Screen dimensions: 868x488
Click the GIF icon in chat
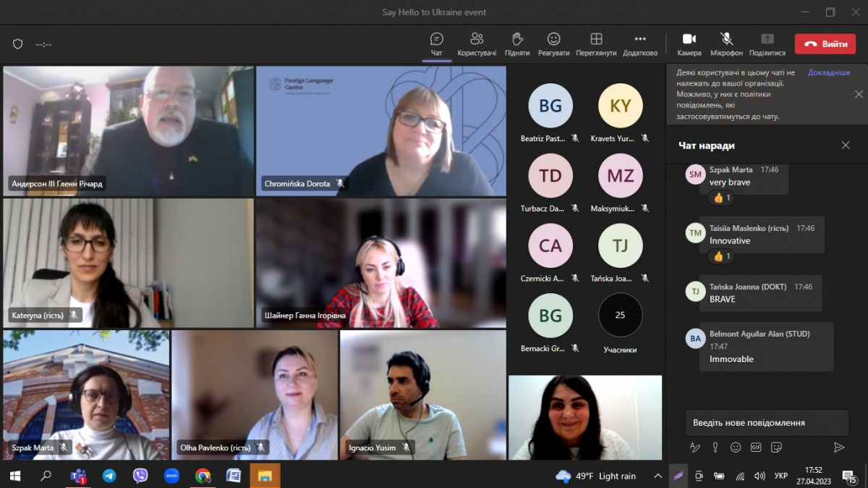click(756, 447)
